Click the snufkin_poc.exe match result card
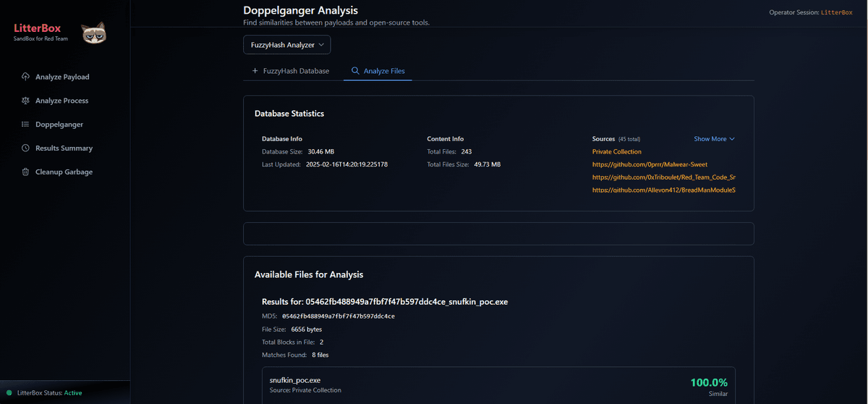Image resolution: width=868 pixels, height=404 pixels. pyautogui.click(x=498, y=384)
